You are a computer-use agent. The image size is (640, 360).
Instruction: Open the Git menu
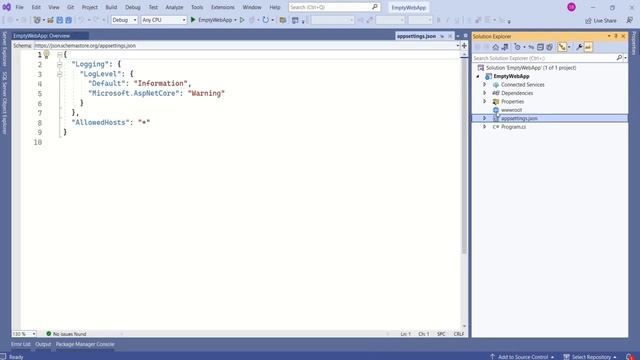point(71,7)
